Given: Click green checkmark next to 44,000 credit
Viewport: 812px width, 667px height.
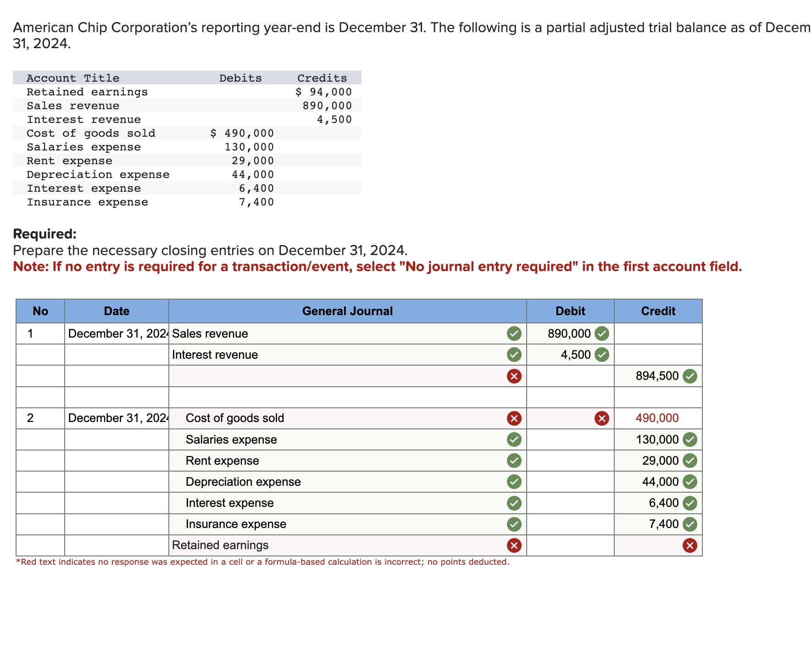Looking at the screenshot, I should [690, 482].
